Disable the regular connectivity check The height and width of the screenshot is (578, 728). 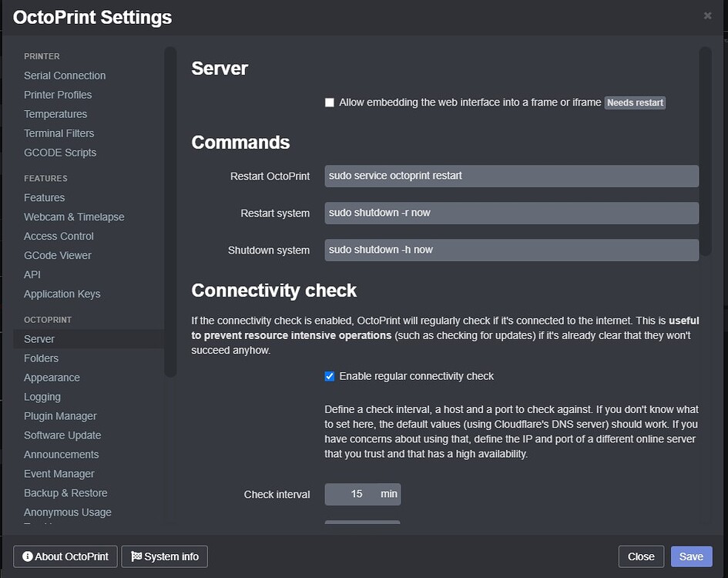(x=329, y=376)
